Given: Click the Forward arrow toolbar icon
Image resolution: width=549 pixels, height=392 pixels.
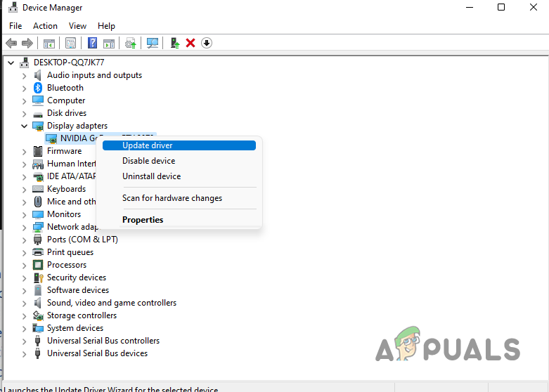Looking at the screenshot, I should (27, 44).
